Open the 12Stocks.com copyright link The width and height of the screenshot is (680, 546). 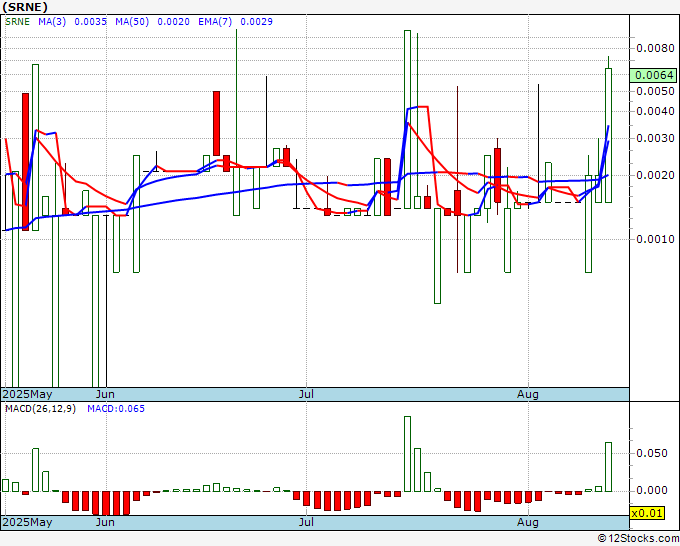tap(638, 538)
